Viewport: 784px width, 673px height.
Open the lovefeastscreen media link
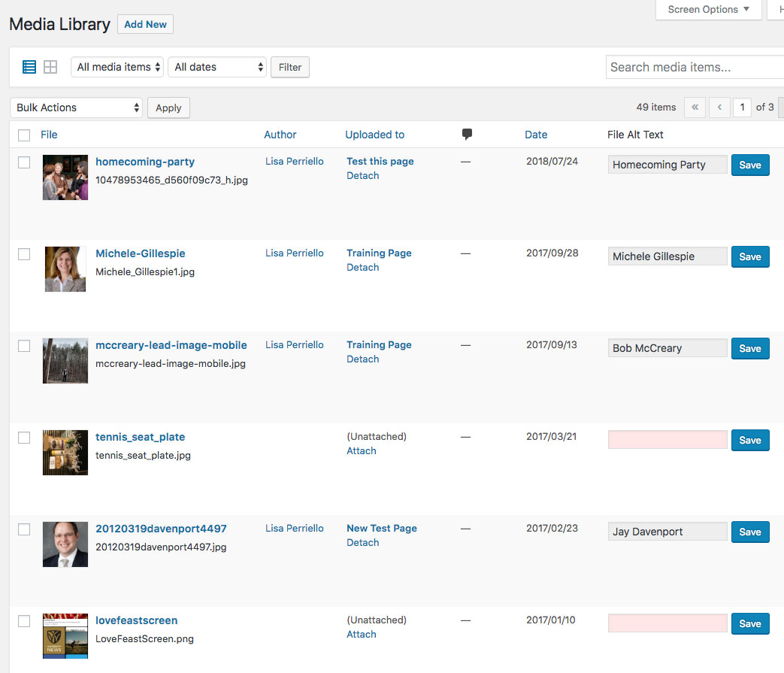137,620
